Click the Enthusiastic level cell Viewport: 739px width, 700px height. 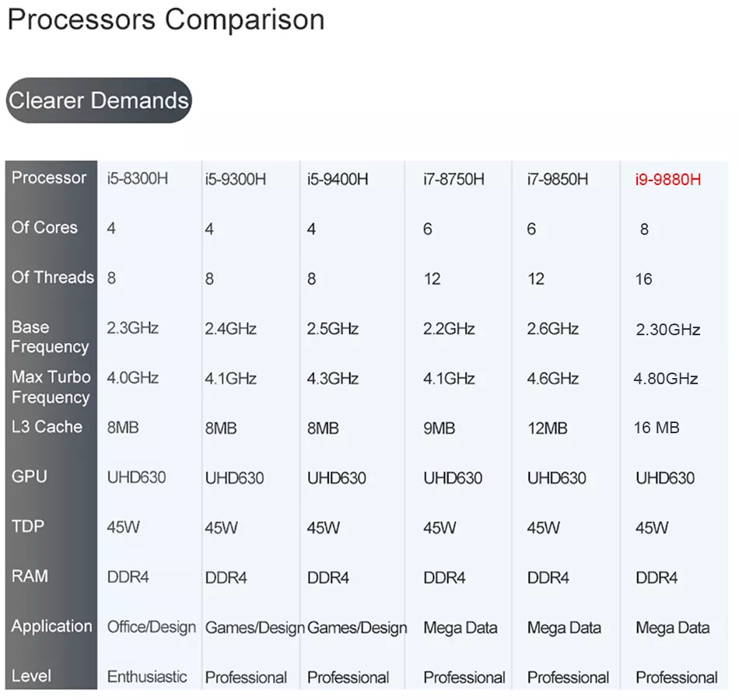click(147, 677)
